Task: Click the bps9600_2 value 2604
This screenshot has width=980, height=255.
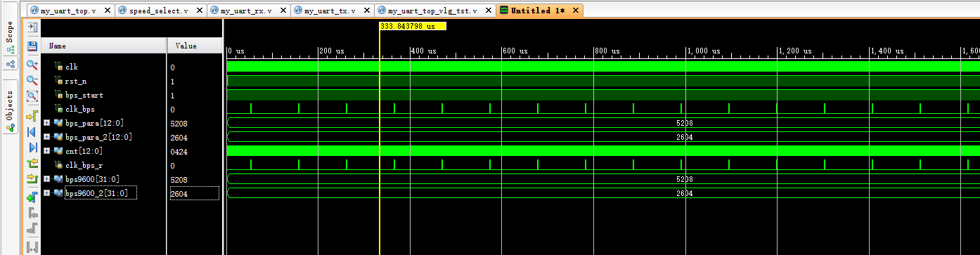Action: (x=179, y=193)
